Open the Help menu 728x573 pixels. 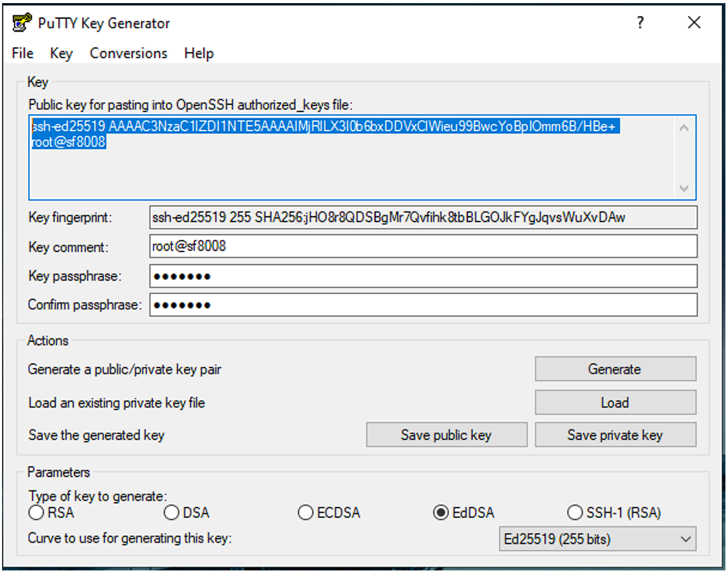click(x=199, y=53)
